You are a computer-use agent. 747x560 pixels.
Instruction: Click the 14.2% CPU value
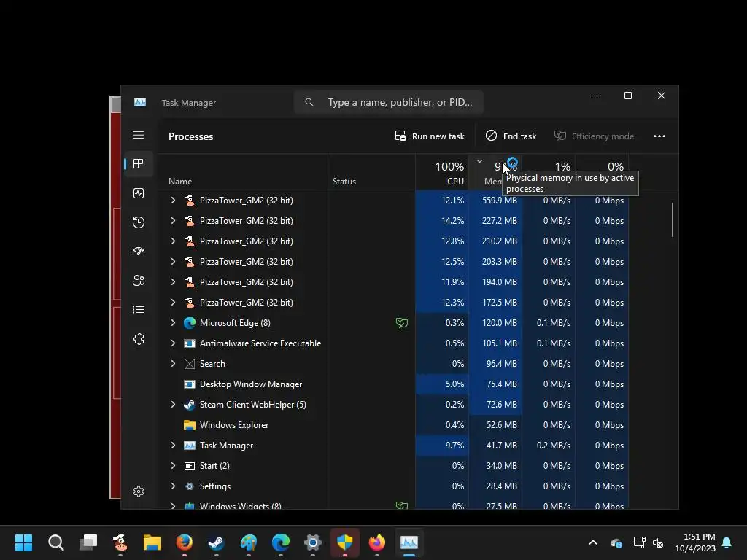(452, 221)
